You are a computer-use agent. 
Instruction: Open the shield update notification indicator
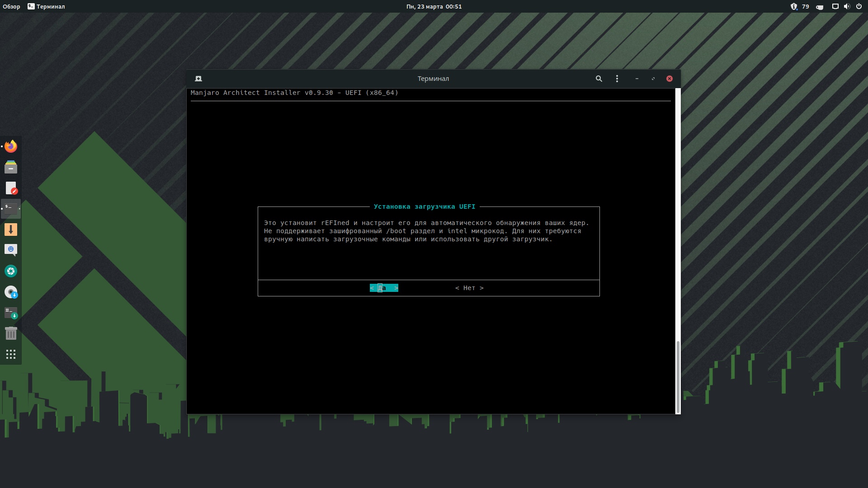[x=794, y=6]
